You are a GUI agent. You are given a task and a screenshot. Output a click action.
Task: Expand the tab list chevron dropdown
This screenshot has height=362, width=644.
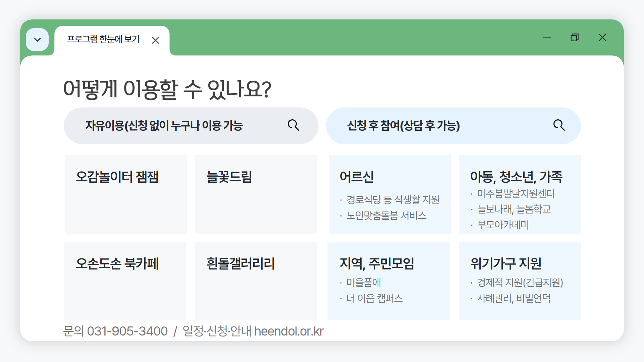(x=37, y=40)
